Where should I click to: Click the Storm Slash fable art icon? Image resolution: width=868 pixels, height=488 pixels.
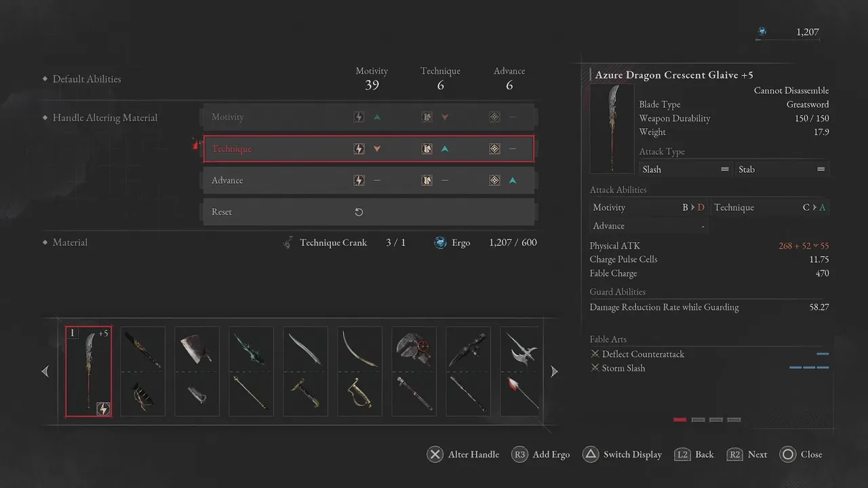pos(595,369)
